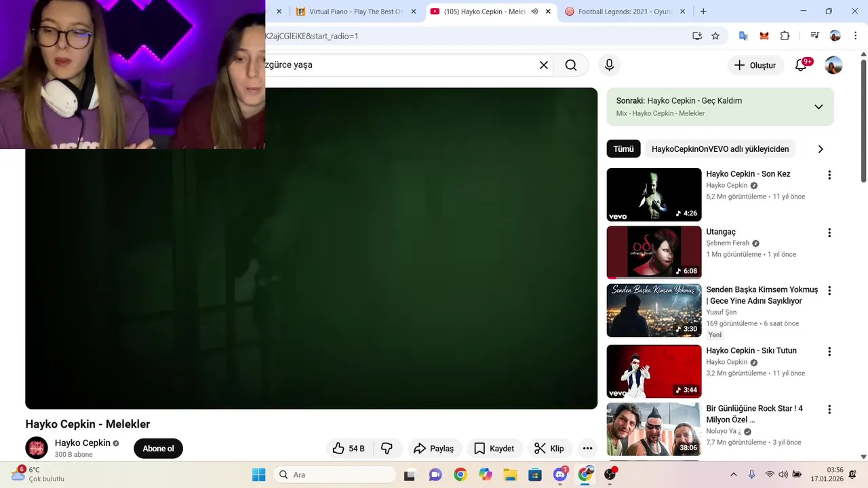Select the Tümü filter chip
Screen dimensions: 868x488
[x=623, y=149]
